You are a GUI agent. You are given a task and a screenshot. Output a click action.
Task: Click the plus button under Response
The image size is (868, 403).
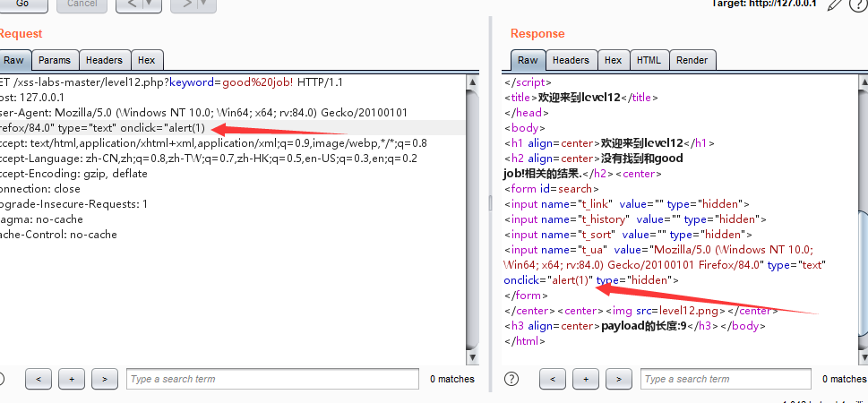(x=586, y=379)
